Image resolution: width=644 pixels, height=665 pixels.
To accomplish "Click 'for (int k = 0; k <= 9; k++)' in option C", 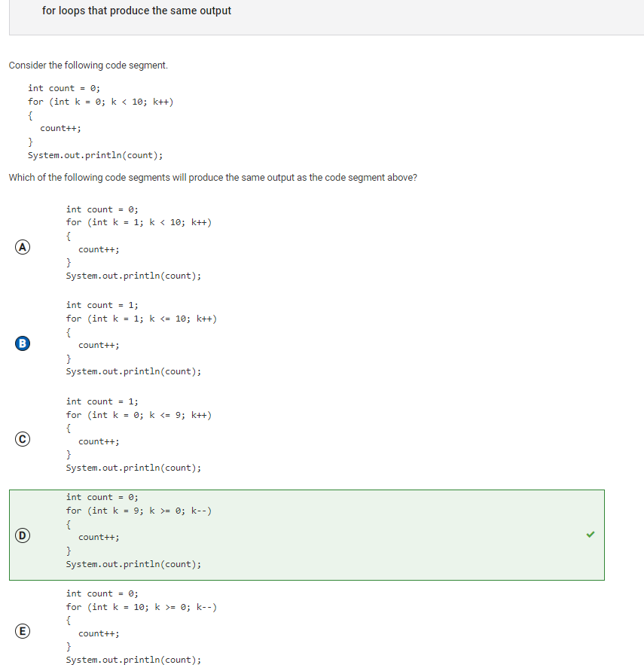I will coord(139,415).
